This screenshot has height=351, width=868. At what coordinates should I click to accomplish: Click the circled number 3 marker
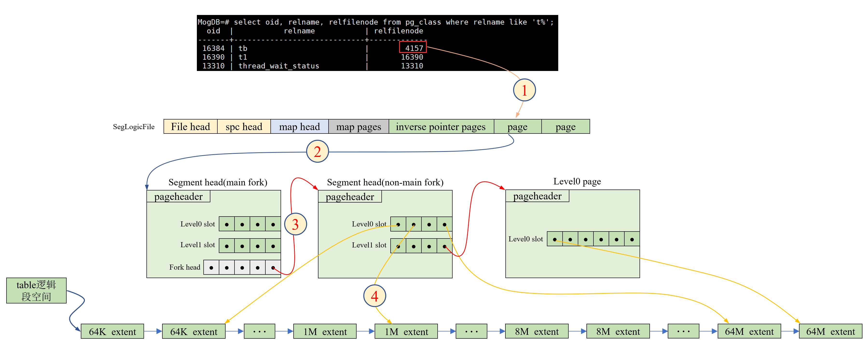pos(295,224)
